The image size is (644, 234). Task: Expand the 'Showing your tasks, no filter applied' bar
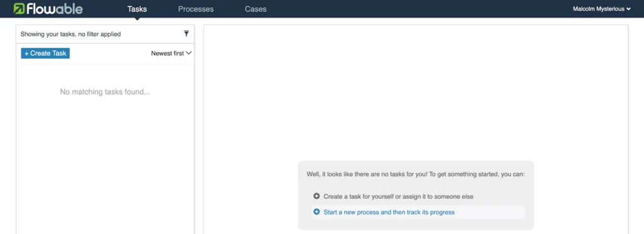[x=105, y=34]
